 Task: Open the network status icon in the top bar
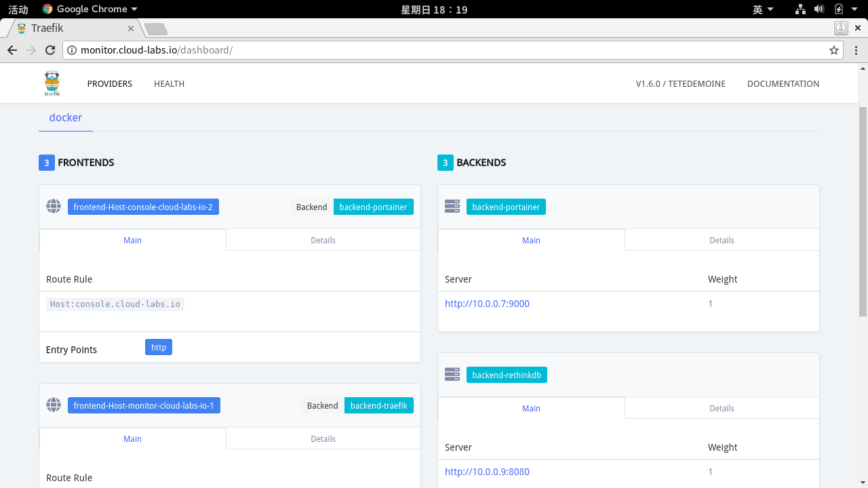pyautogui.click(x=800, y=9)
